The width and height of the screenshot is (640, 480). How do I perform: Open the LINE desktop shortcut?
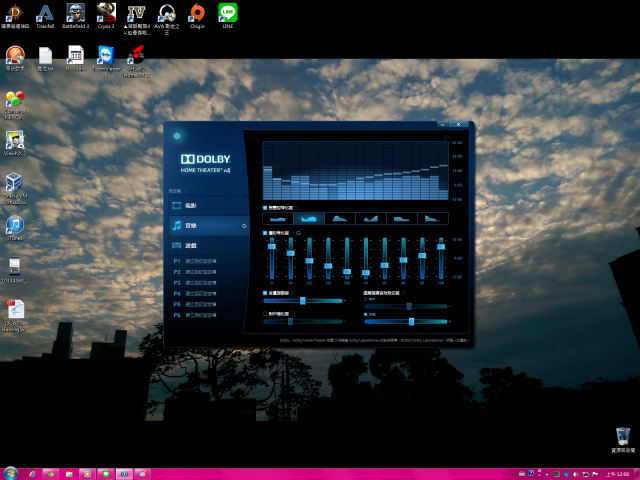228,16
